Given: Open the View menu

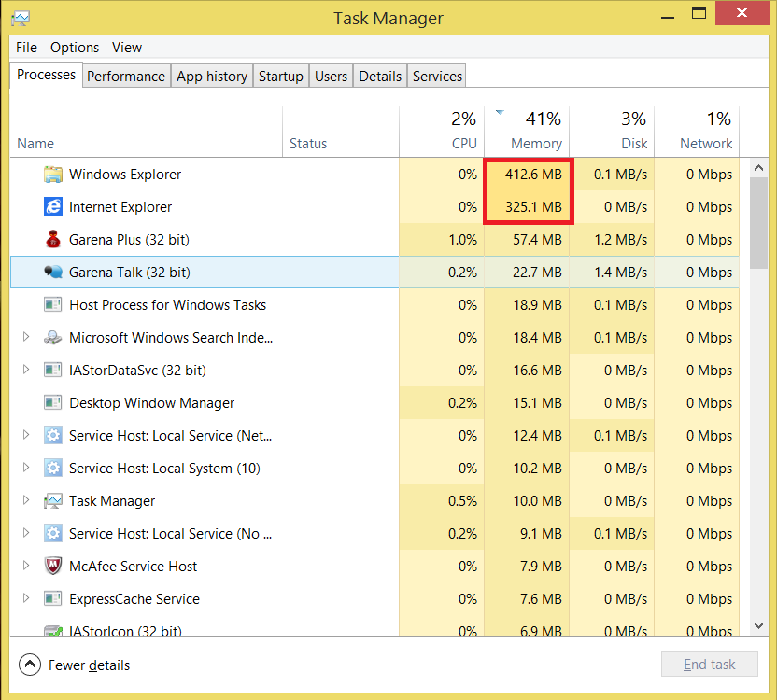Looking at the screenshot, I should coord(127,48).
